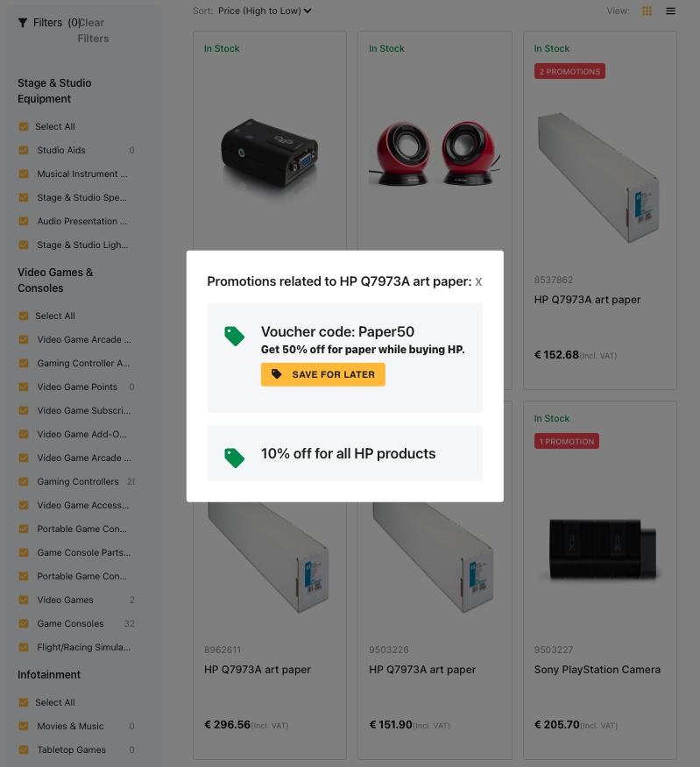Toggle Select All under Video Games & Consoles
700x767 pixels.
point(24,316)
